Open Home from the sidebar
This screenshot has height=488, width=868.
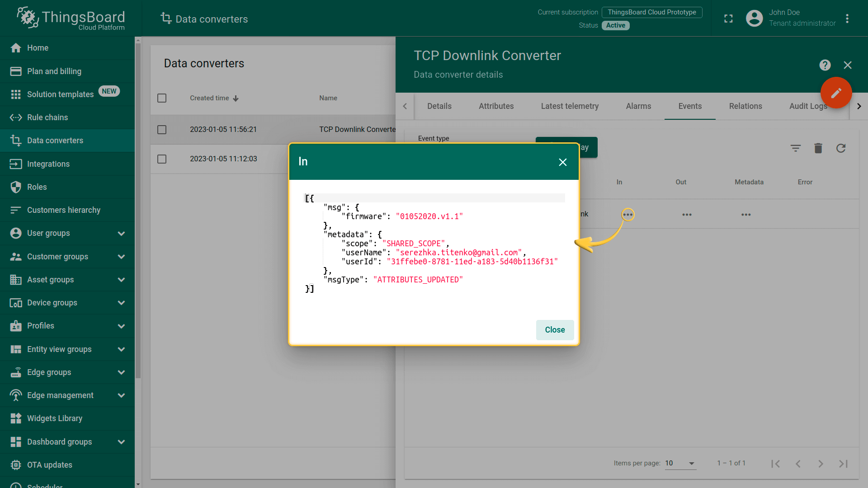[67, 48]
